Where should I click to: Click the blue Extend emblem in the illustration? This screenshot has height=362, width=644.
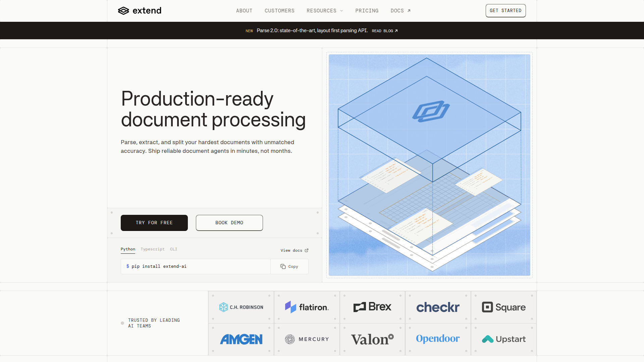pyautogui.click(x=431, y=111)
